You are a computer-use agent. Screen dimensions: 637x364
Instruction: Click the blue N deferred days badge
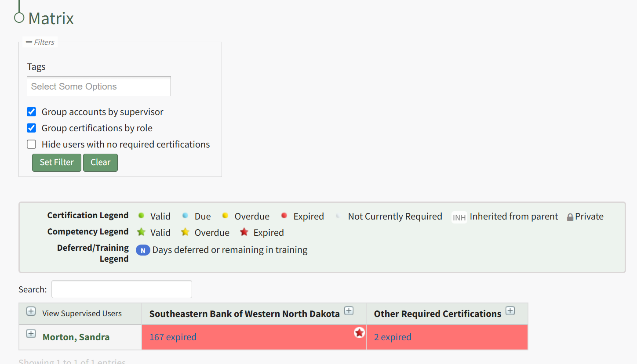[143, 250]
